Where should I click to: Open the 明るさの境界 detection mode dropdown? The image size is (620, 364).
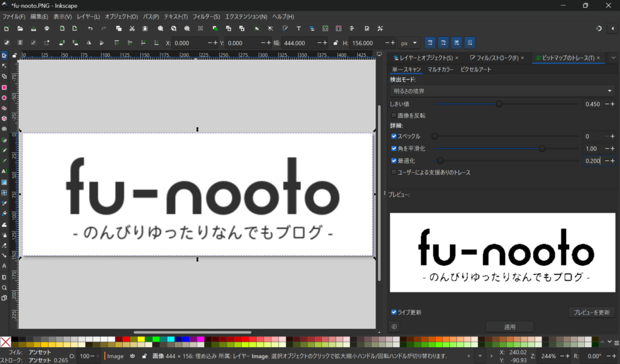point(502,91)
